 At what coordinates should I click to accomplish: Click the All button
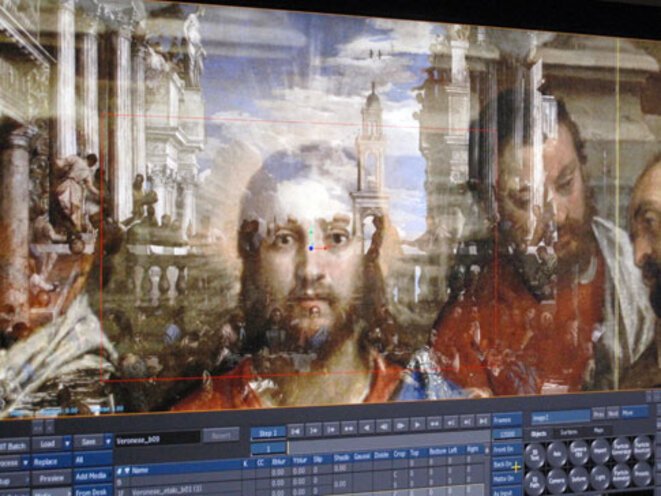point(93,460)
